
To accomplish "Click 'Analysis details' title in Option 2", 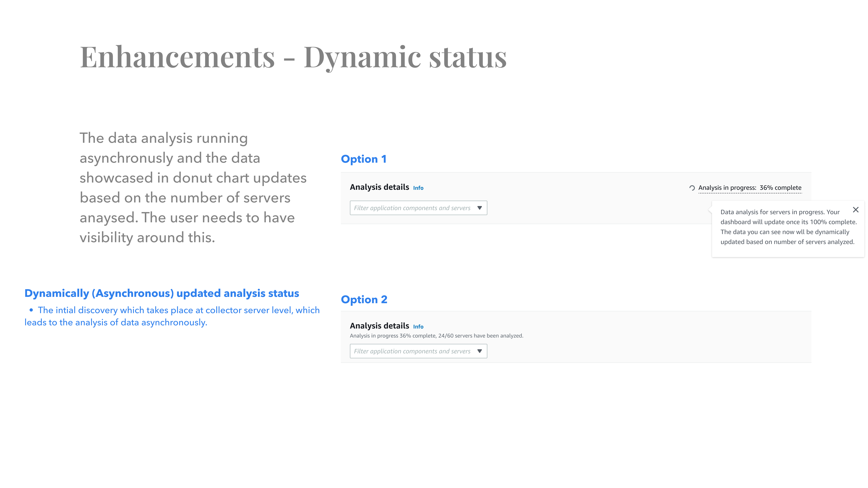I will 379,326.
